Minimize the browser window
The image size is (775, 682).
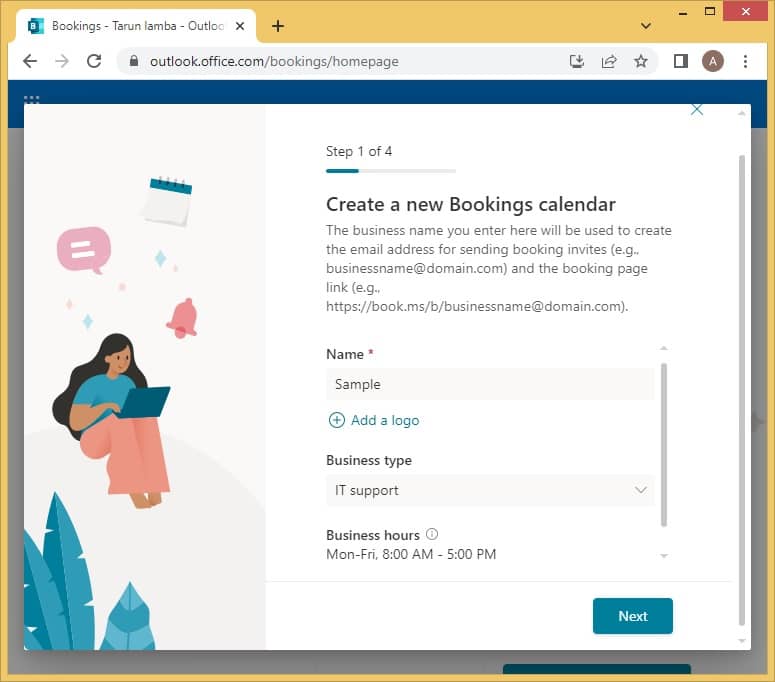click(683, 12)
